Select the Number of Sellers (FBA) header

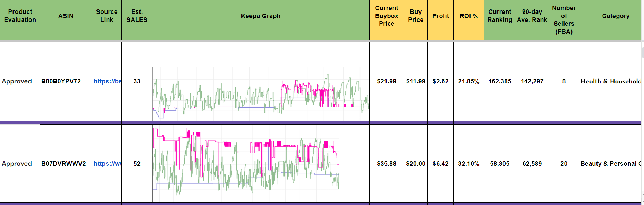click(x=563, y=20)
